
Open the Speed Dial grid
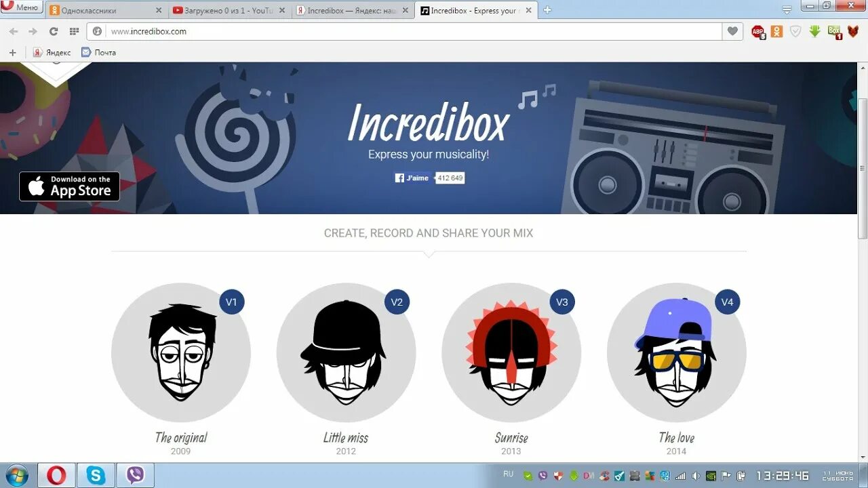pyautogui.click(x=74, y=31)
